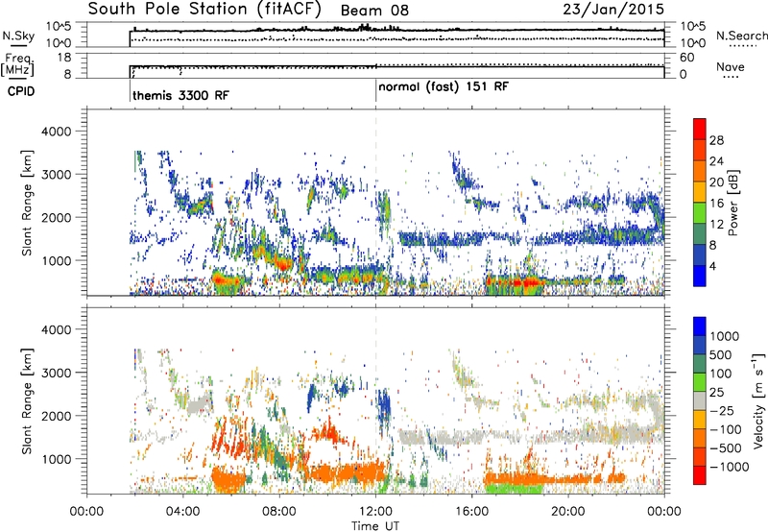Click the 'CPID' row label
This screenshot has height=532, width=768.
(x=21, y=91)
